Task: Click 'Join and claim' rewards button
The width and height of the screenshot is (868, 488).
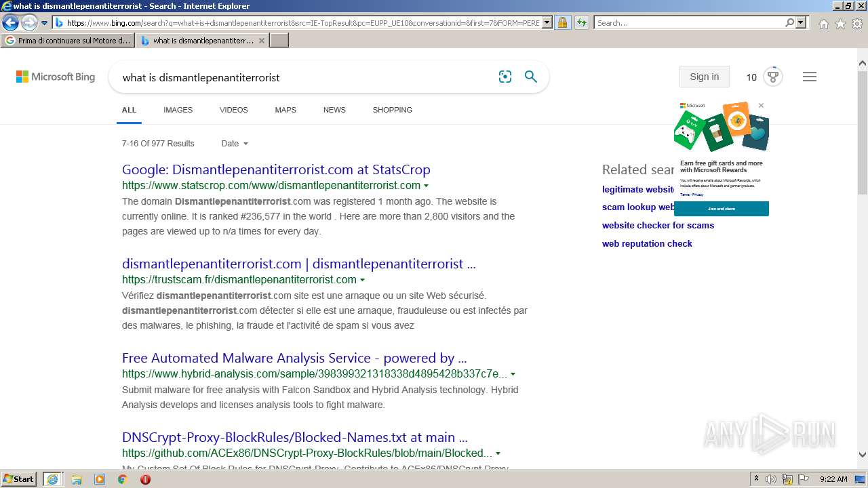Action: (722, 209)
